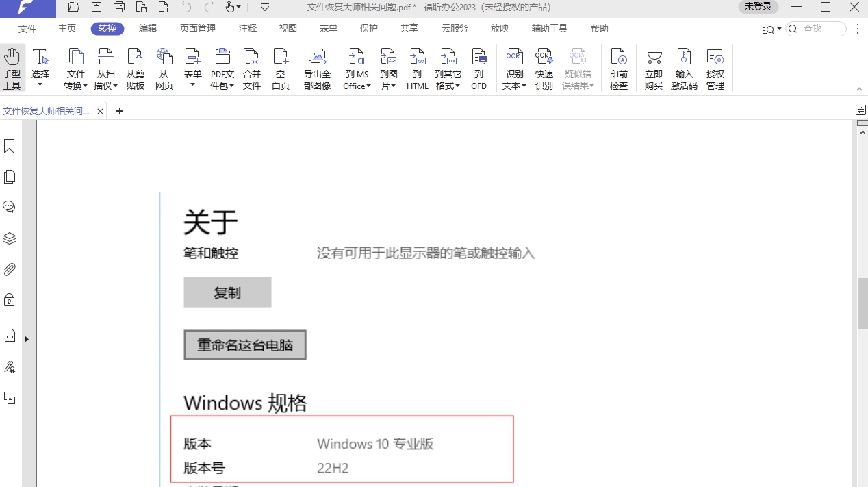Switch to the Comment (注释) tab
Screen dimensions: 868x487
[248, 29]
